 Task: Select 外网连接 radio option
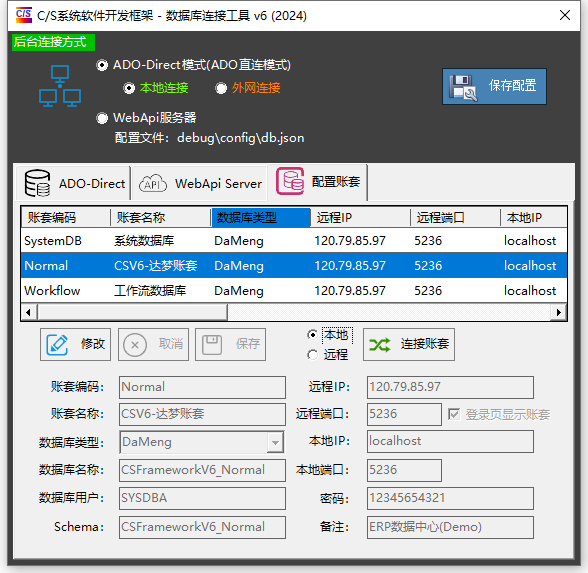point(221,88)
